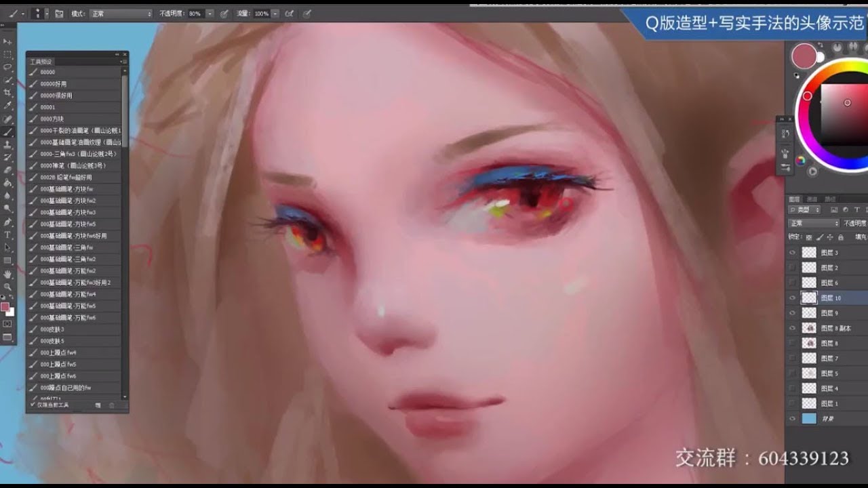This screenshot has width=868, height=488.
Task: Open the layer blend mode 正常 dropdown
Action: [814, 224]
